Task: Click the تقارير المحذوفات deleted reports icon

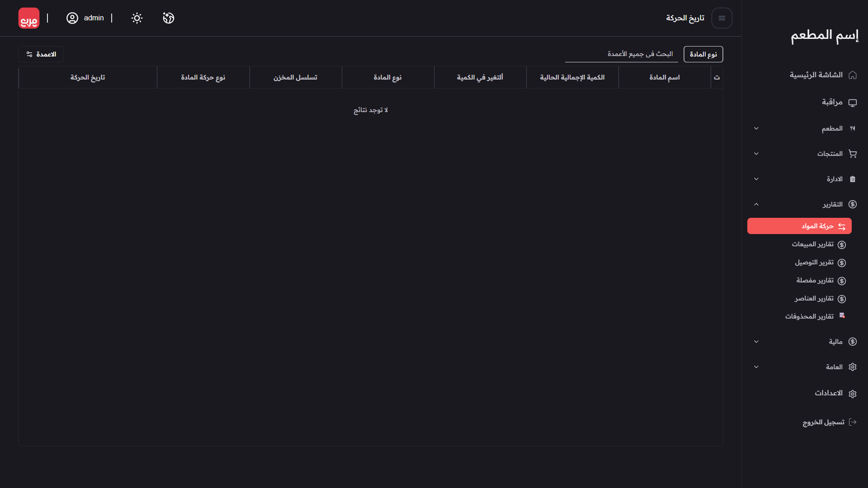Action: [x=842, y=316]
